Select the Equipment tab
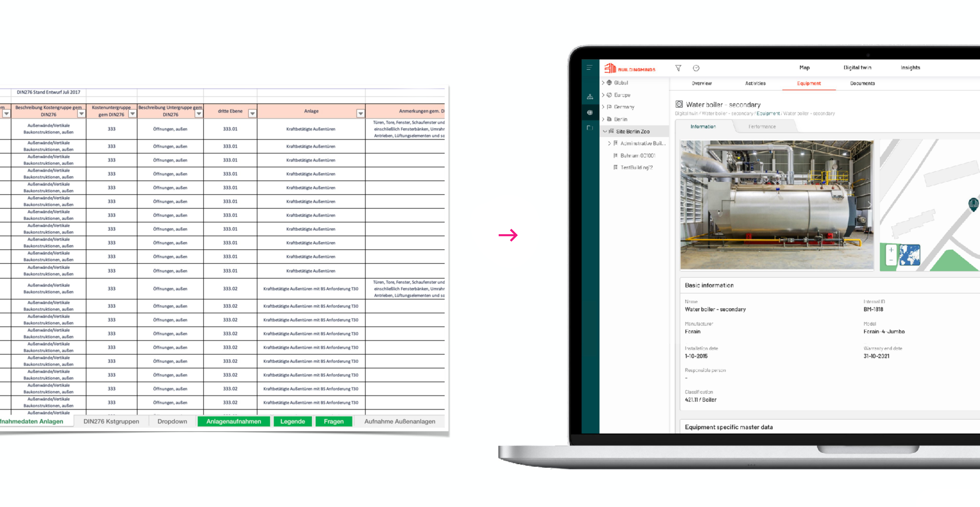980x507 pixels. tap(809, 83)
